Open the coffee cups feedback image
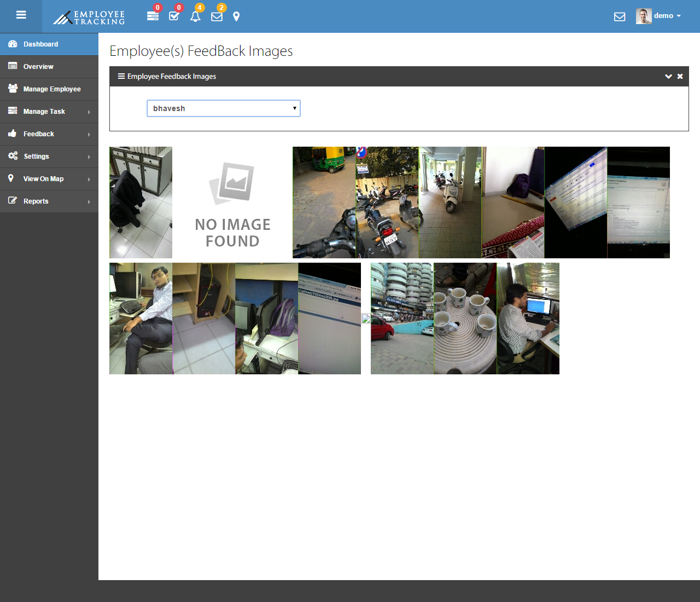Screen dimensions: 700x602 pos(465,319)
